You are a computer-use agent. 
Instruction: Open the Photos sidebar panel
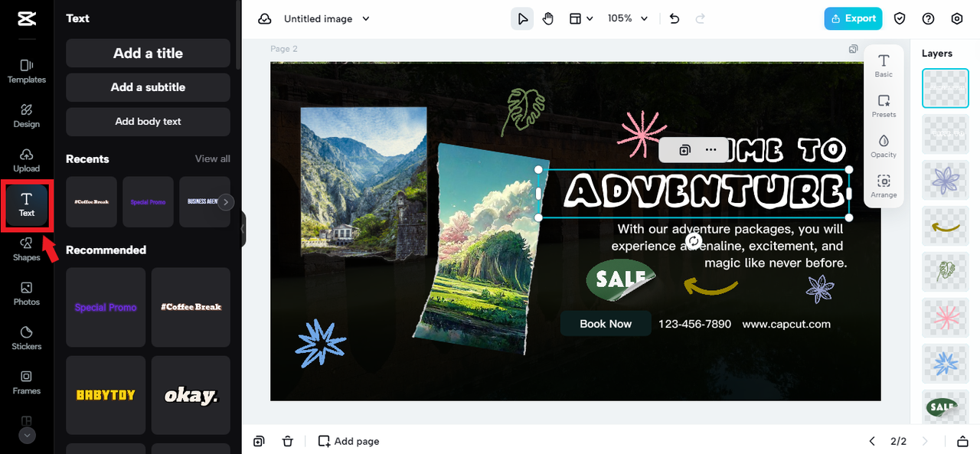26,293
